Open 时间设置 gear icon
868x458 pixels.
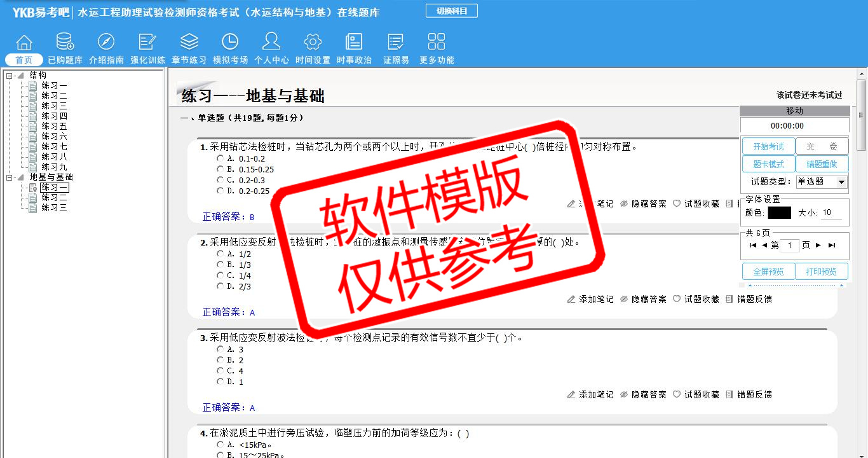(313, 43)
